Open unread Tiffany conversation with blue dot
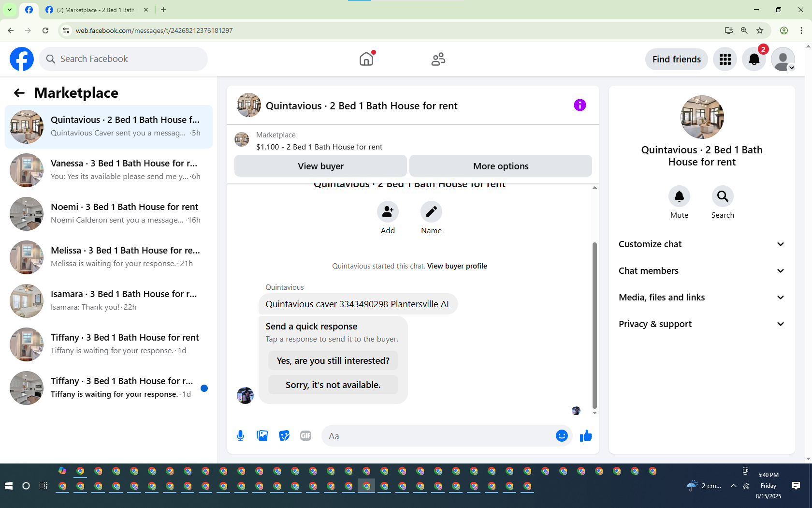Image resolution: width=812 pixels, height=508 pixels. (109, 388)
